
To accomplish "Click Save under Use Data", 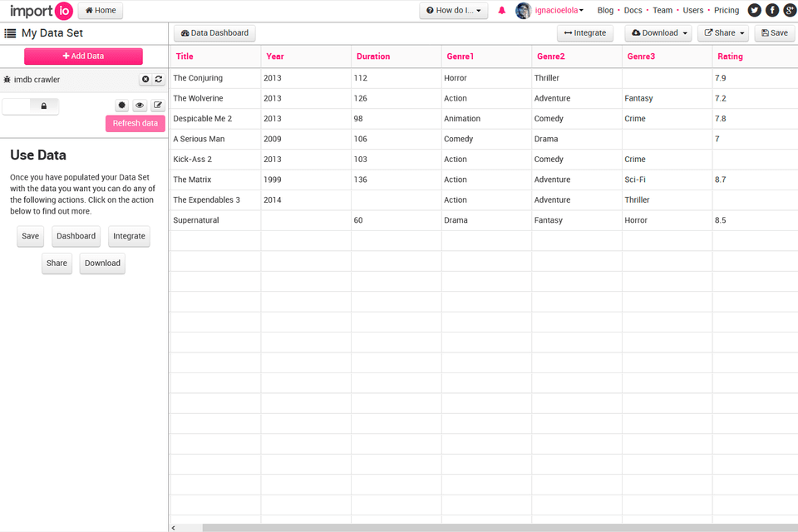I will pos(31,236).
